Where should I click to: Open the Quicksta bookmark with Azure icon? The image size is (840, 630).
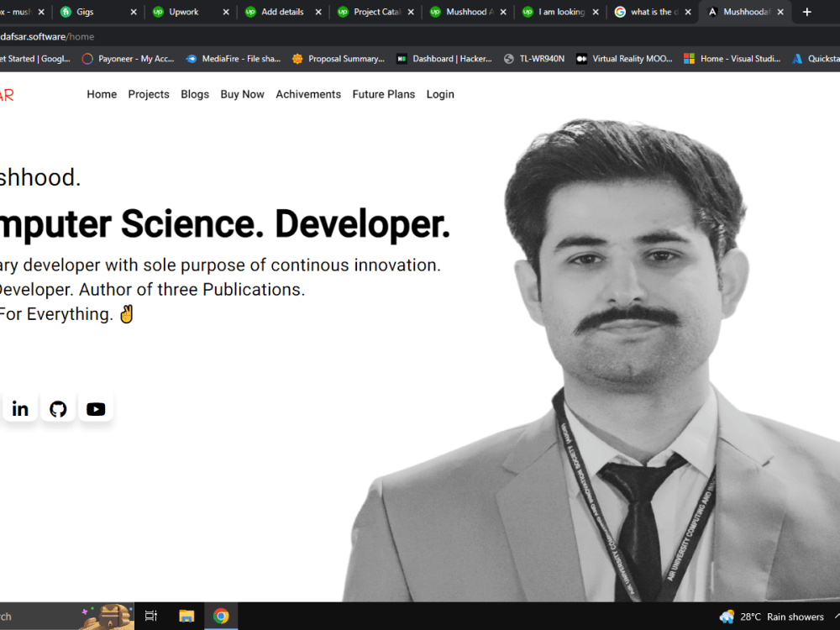[x=816, y=59]
